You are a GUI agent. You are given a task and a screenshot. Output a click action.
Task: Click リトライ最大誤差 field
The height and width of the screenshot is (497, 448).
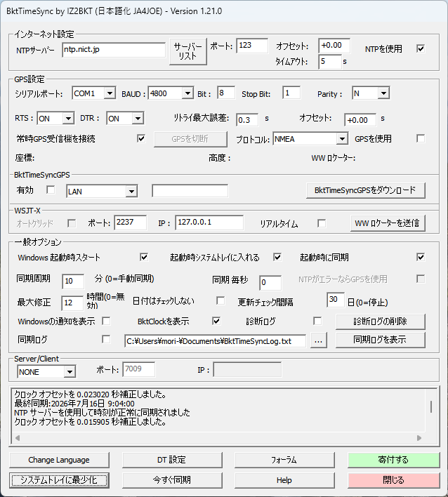pyautogui.click(x=247, y=120)
